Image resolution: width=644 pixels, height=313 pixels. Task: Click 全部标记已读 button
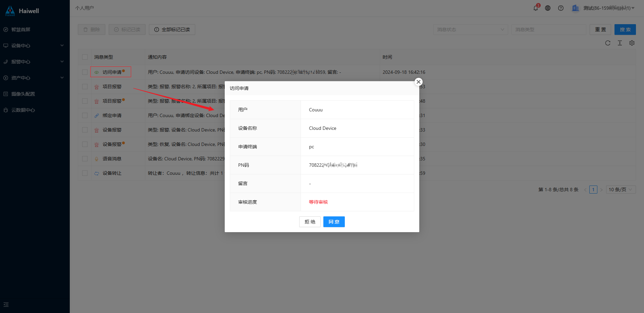172,30
